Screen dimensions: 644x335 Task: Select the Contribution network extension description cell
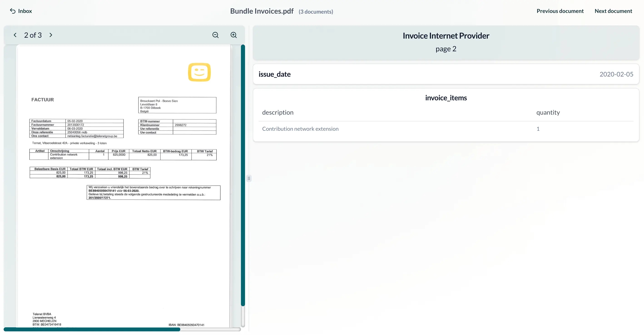[x=300, y=129]
